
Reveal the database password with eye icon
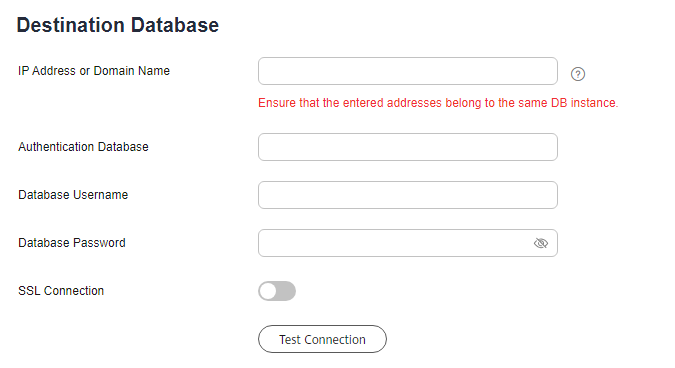(x=541, y=243)
